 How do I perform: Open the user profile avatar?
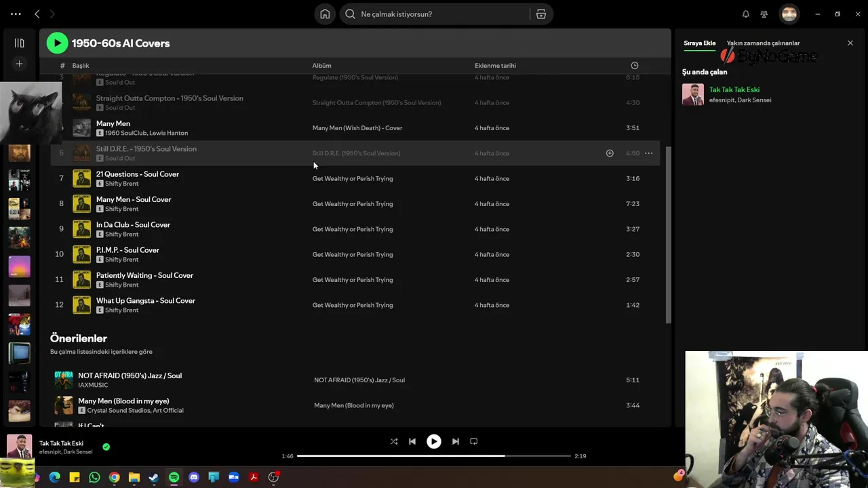coord(789,14)
